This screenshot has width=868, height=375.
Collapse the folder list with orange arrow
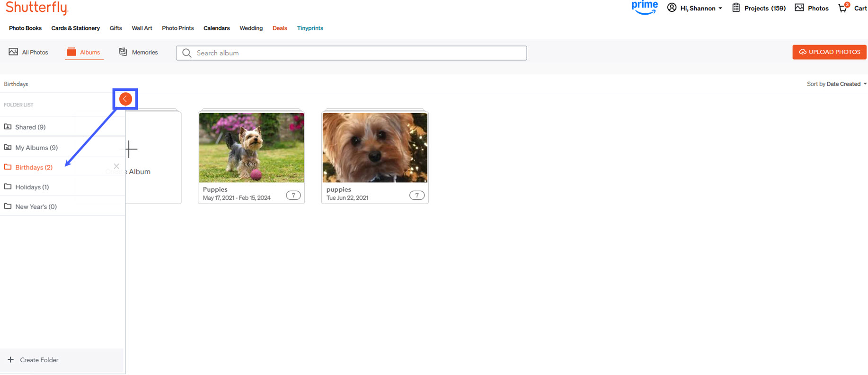click(125, 99)
